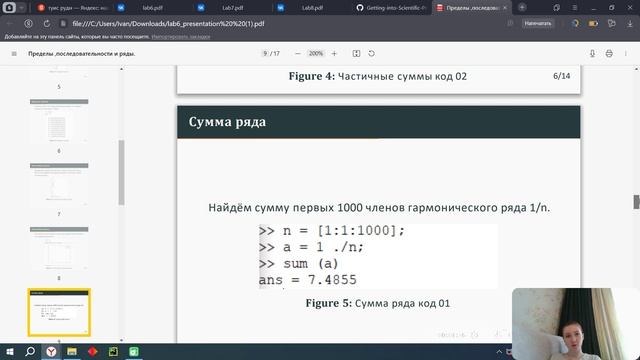Reload the current browser page

(x=47, y=24)
